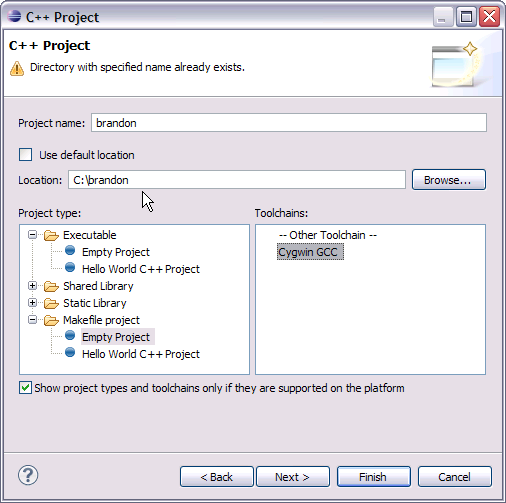
Task: Click the Shared Library folder icon
Action: click(51, 286)
